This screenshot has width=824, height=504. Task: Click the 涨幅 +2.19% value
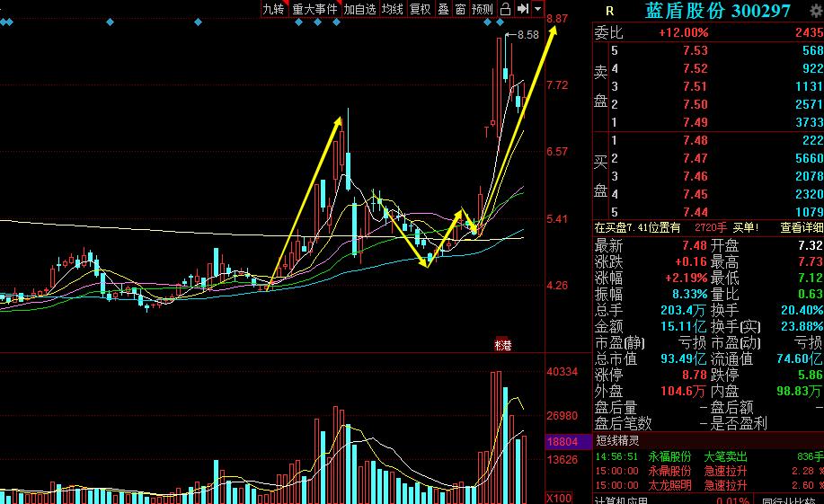coord(686,278)
